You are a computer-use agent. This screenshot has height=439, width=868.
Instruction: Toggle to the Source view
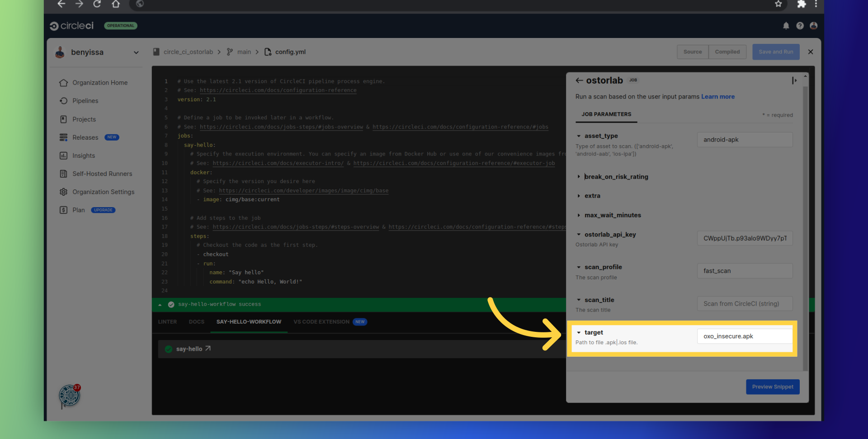(x=692, y=52)
